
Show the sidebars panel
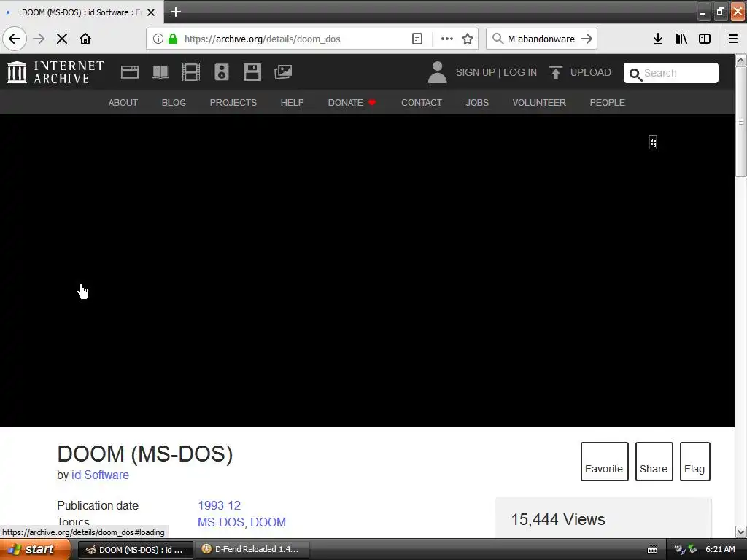(x=705, y=39)
